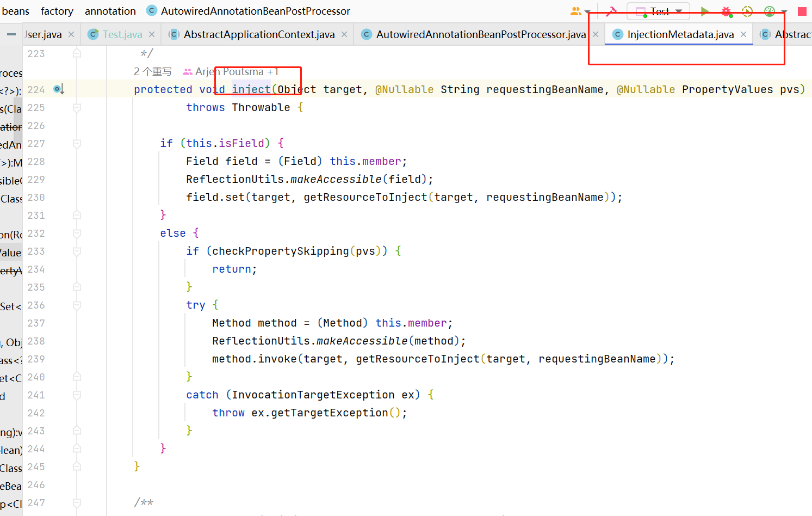Open the Test run configuration dropdown
Screen dimensions: 812x516
coord(659,11)
